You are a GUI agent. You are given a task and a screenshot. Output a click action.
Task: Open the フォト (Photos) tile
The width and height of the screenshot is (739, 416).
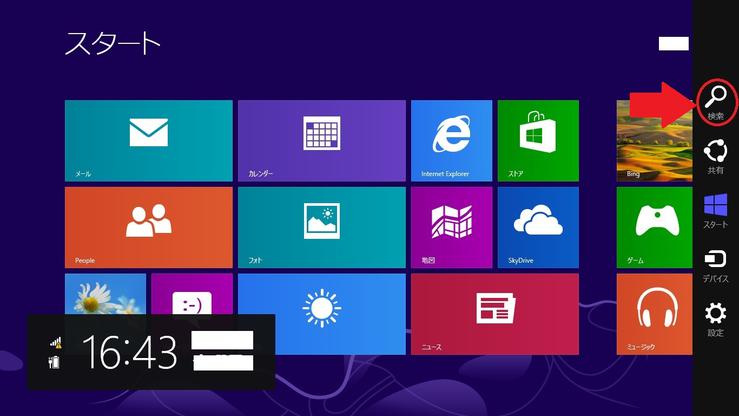coord(321,227)
